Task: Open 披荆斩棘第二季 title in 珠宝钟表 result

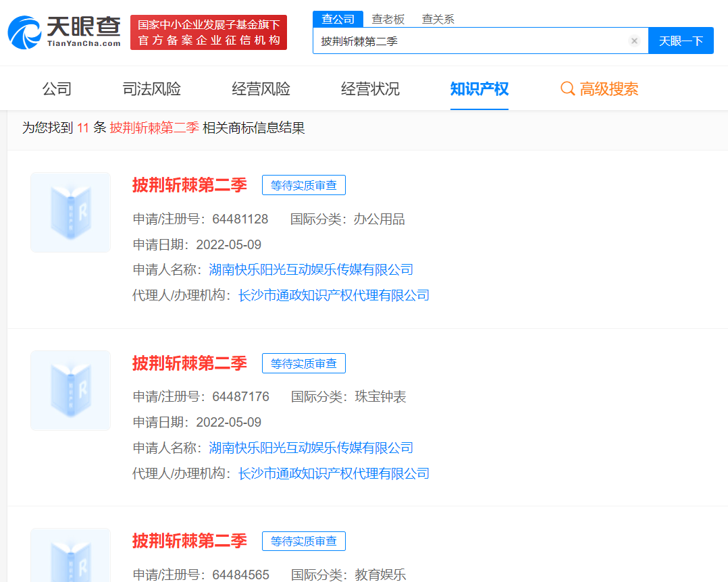Action: point(189,363)
